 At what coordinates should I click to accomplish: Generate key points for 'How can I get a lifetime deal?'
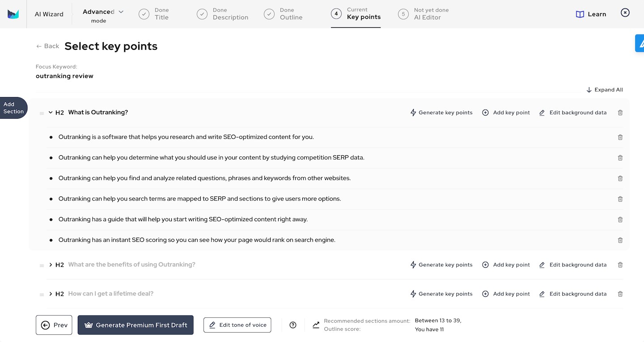click(x=441, y=294)
